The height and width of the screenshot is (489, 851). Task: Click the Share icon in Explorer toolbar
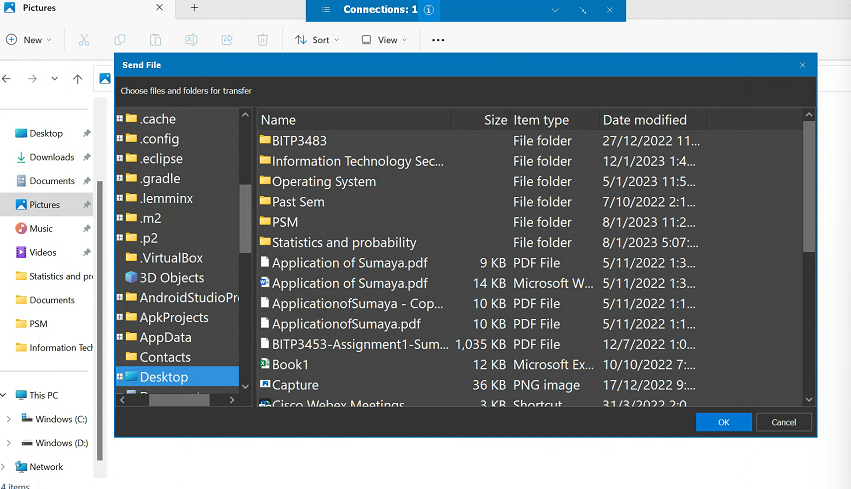tap(227, 40)
